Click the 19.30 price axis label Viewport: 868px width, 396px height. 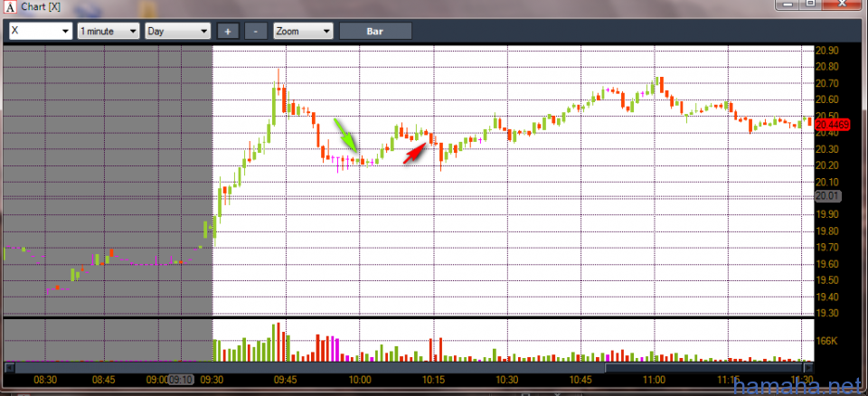827,314
